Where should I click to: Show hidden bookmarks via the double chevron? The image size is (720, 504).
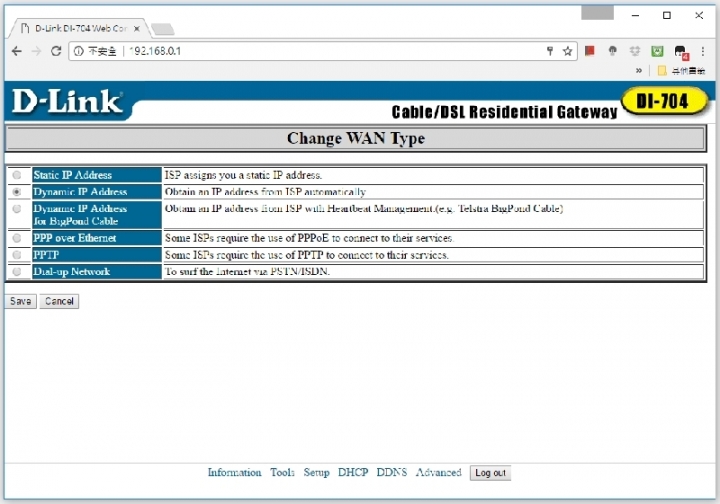click(639, 70)
